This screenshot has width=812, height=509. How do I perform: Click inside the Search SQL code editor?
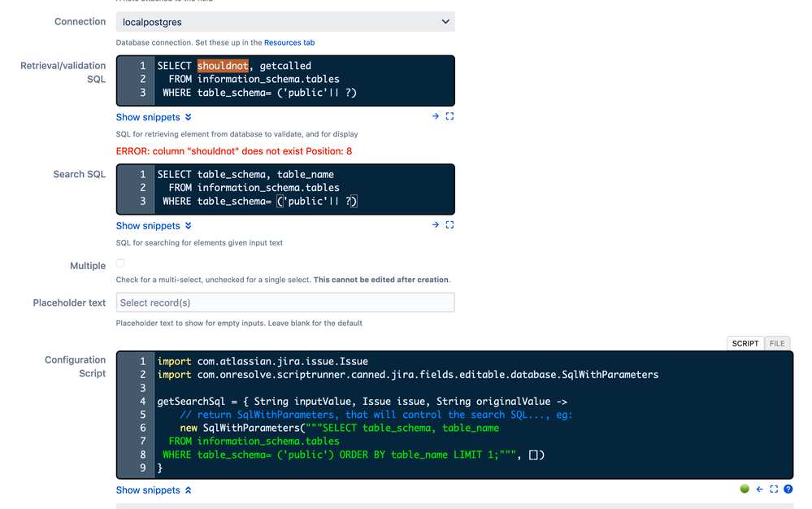click(285, 189)
